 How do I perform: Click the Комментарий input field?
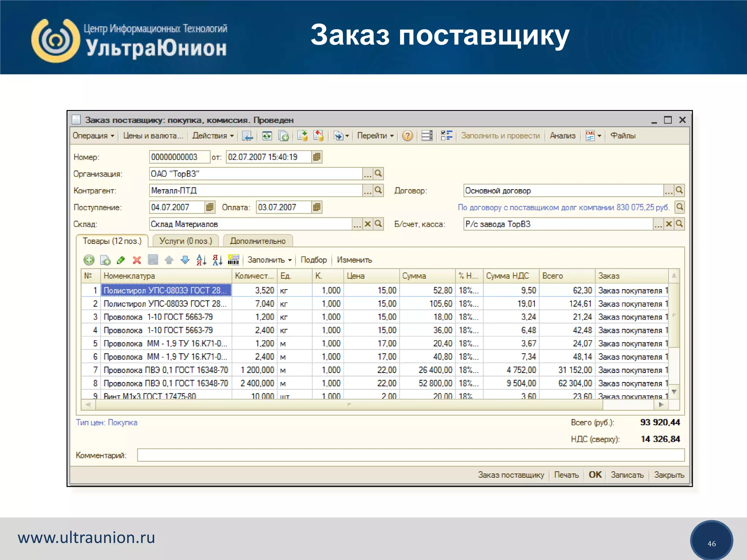pos(411,455)
